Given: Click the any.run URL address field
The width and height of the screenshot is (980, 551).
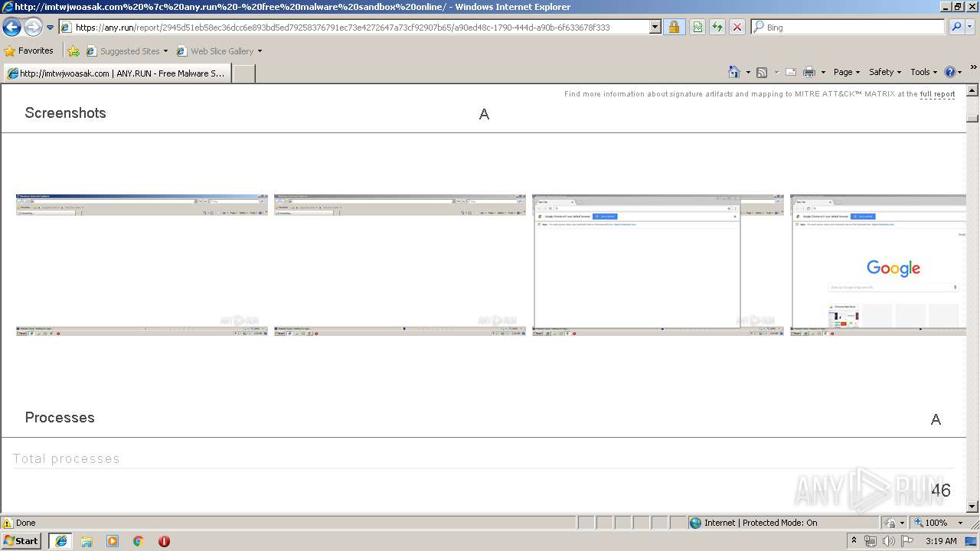Looking at the screenshot, I should point(354,27).
